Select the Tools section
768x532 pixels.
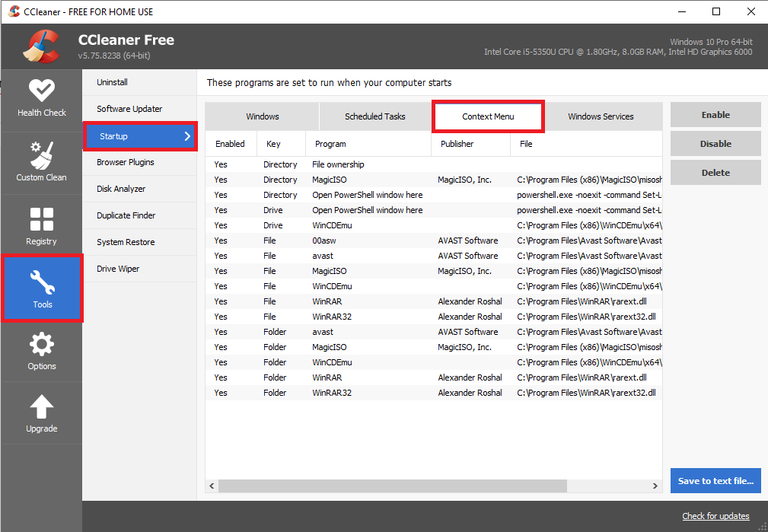[42, 288]
